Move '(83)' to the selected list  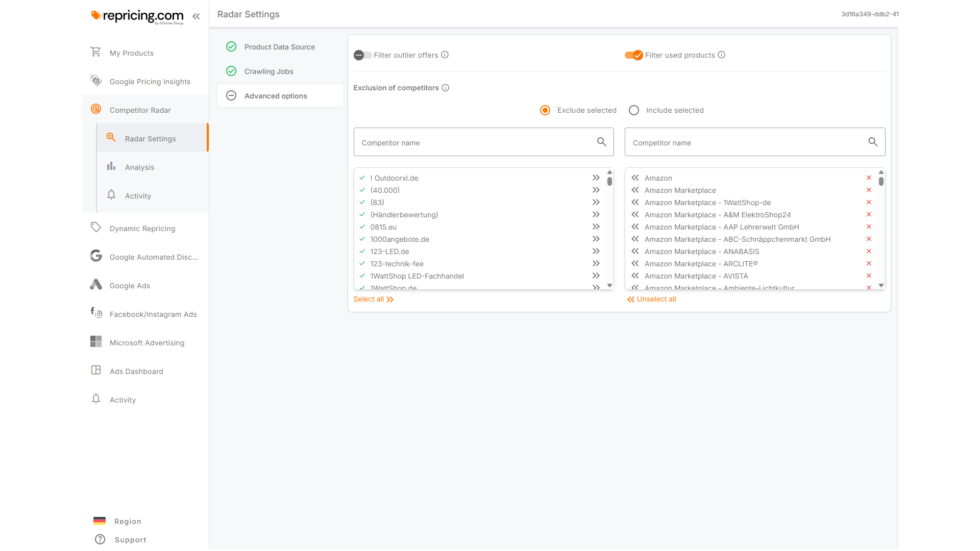[x=596, y=202]
